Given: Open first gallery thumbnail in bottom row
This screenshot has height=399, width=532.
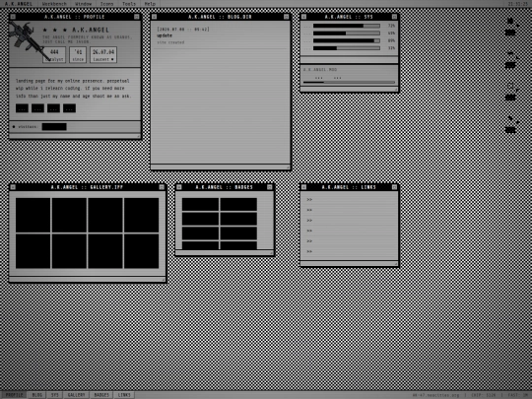Looking at the screenshot, I should [x=33, y=251].
